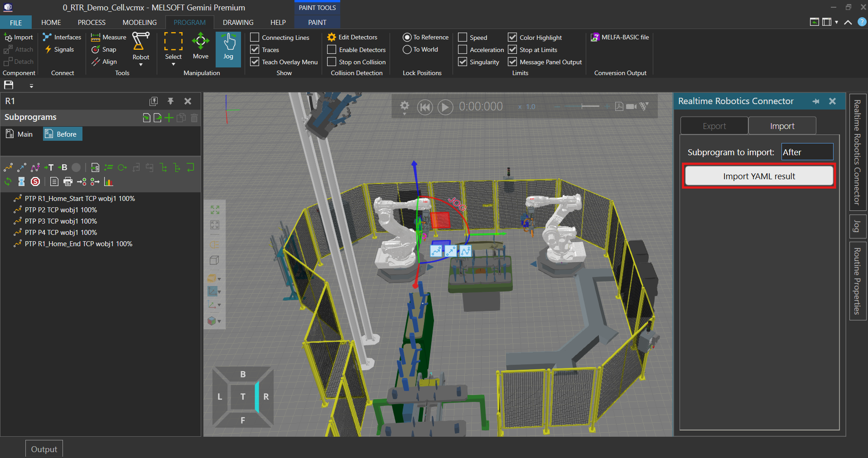Insert a Halt statement (red S stop sign)
Viewport: 868px width, 458px height.
35,181
